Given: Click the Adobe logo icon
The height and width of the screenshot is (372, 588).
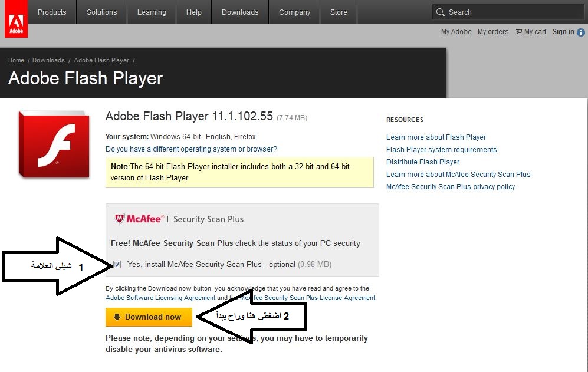Looking at the screenshot, I should click(x=16, y=19).
